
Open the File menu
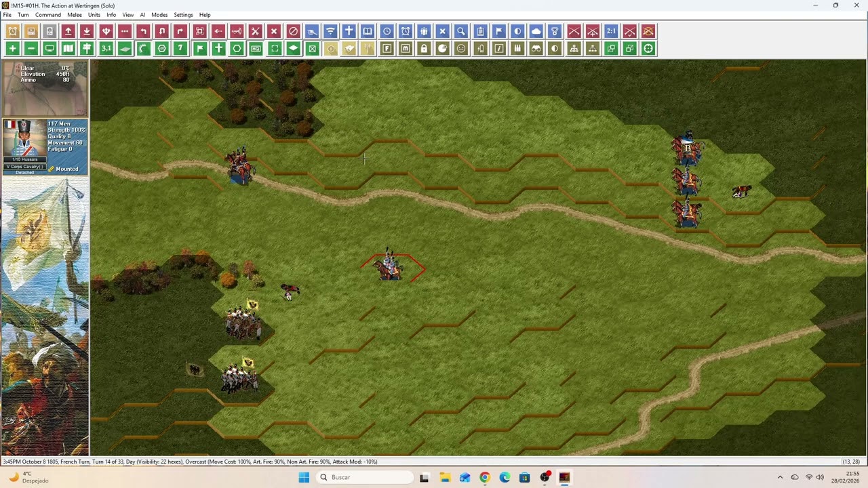[x=7, y=15]
